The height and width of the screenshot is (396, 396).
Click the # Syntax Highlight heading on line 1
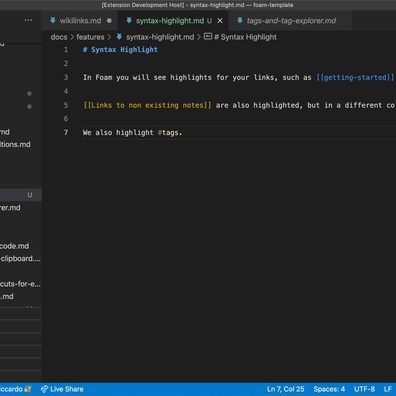coord(120,50)
